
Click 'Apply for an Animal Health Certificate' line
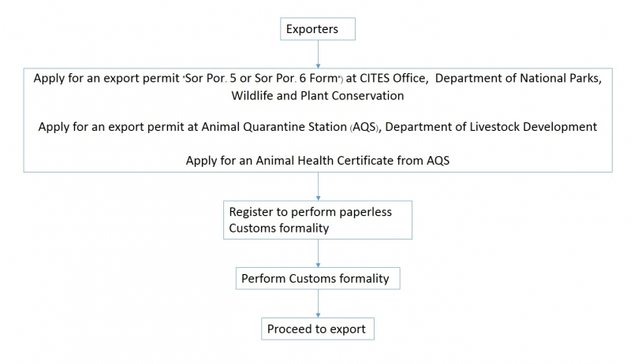(317, 160)
